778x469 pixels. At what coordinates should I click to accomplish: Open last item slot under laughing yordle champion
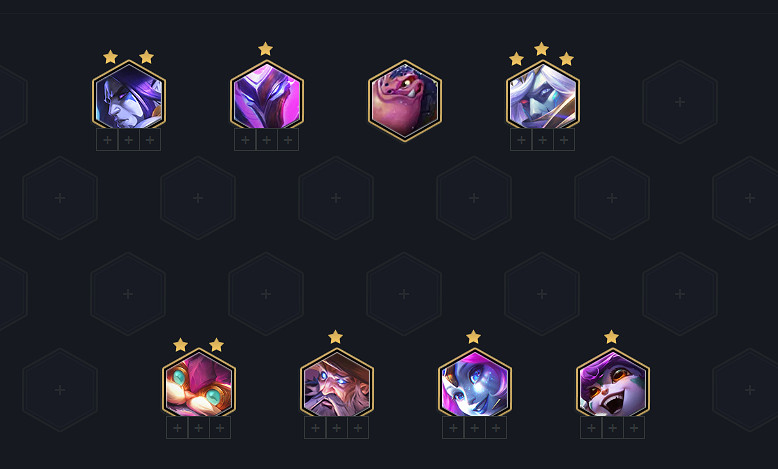coord(634,428)
